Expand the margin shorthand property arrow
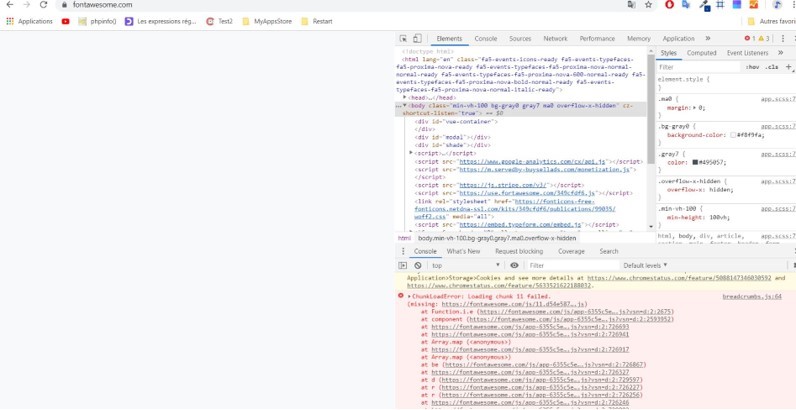Viewport: 796px width, 410px height. pyautogui.click(x=693, y=108)
